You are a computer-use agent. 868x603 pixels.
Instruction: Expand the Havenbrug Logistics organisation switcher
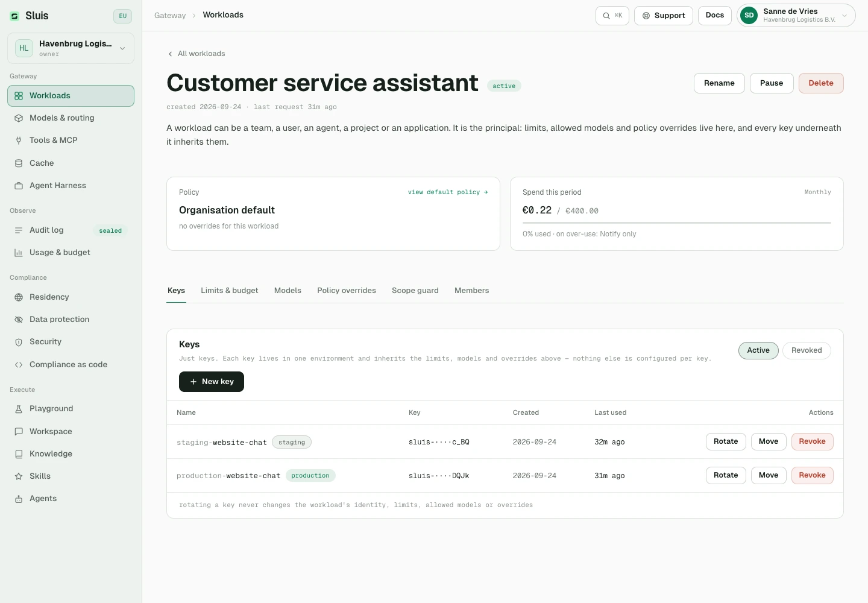click(x=71, y=48)
